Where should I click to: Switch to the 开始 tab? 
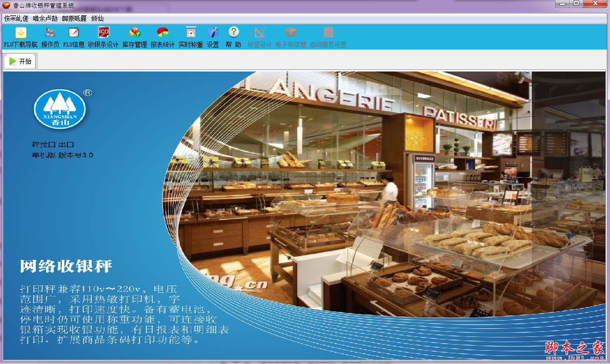(20, 61)
